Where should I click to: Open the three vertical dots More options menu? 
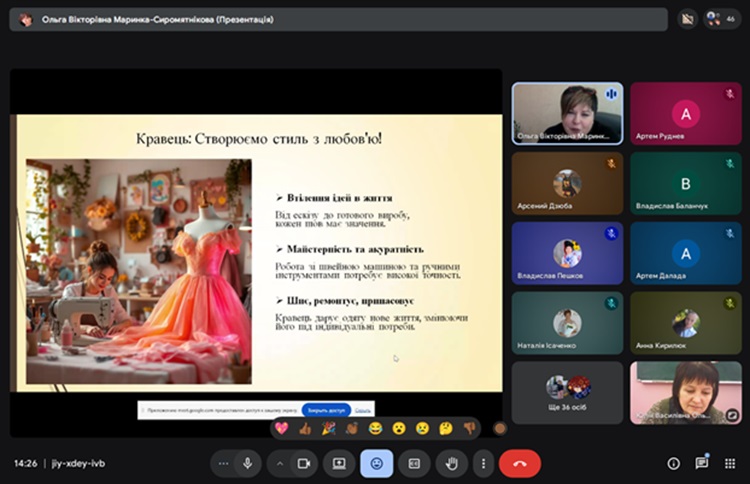(483, 463)
